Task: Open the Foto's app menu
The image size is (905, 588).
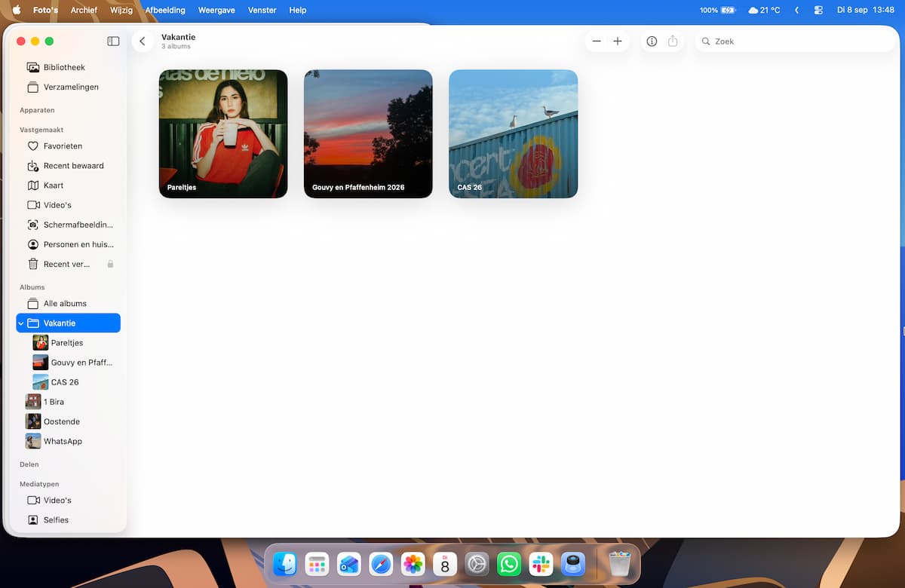Action: tap(46, 10)
